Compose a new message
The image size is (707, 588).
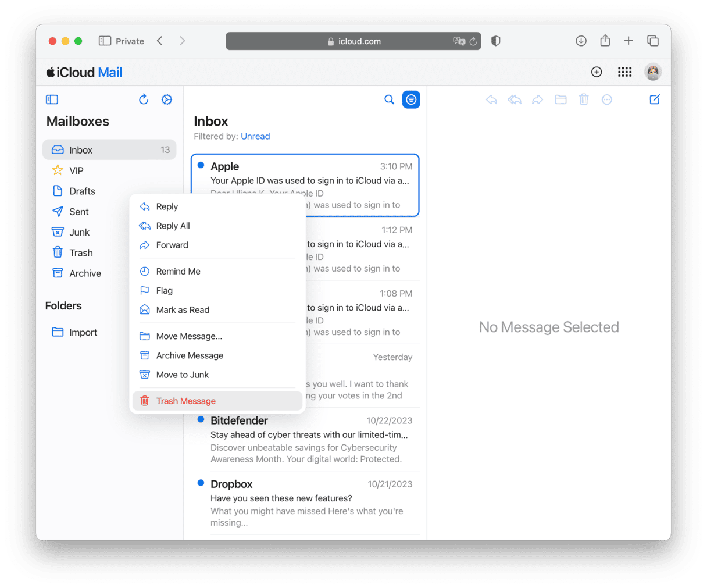point(655,99)
